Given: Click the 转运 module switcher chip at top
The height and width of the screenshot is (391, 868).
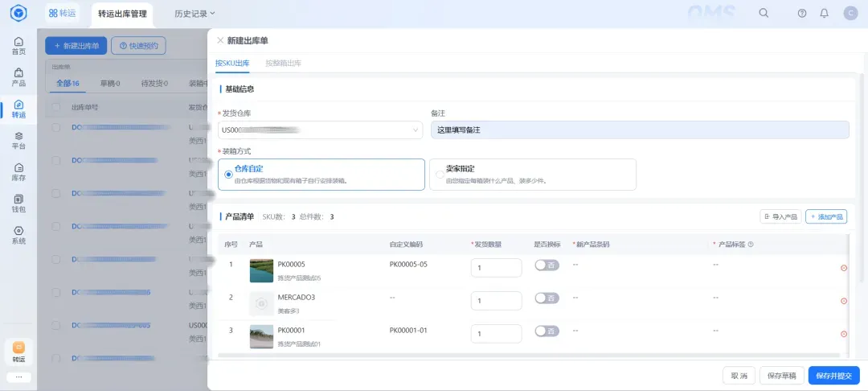Looking at the screenshot, I should pyautogui.click(x=61, y=14).
